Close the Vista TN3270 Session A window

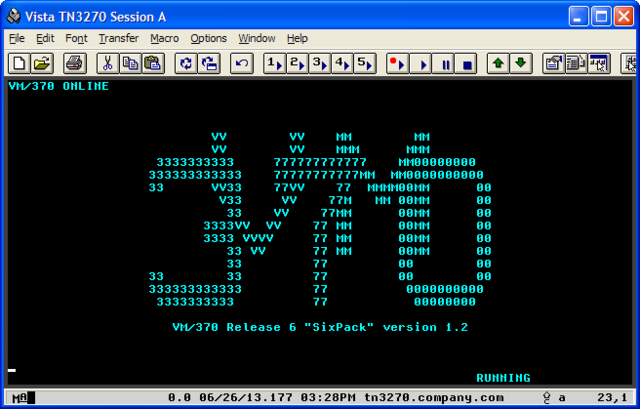624,17
